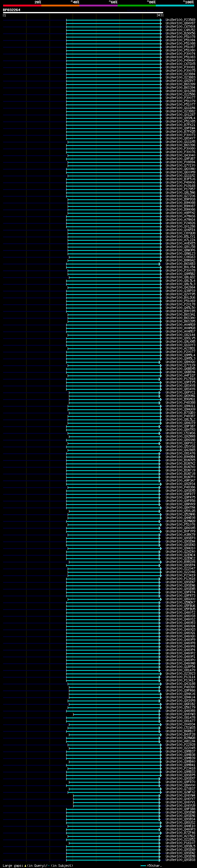Select hit label UniRef100_P51084
The image size is (197, 868).
click(x=180, y=40)
